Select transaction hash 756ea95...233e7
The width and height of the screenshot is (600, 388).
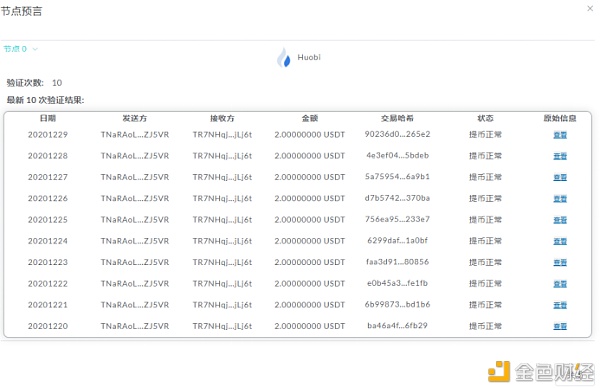tap(397, 219)
